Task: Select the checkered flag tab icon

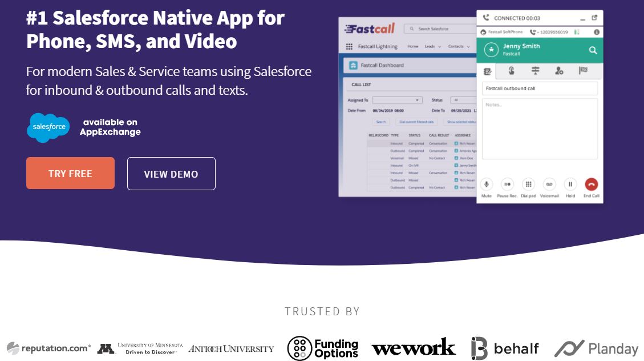Action: (x=583, y=70)
